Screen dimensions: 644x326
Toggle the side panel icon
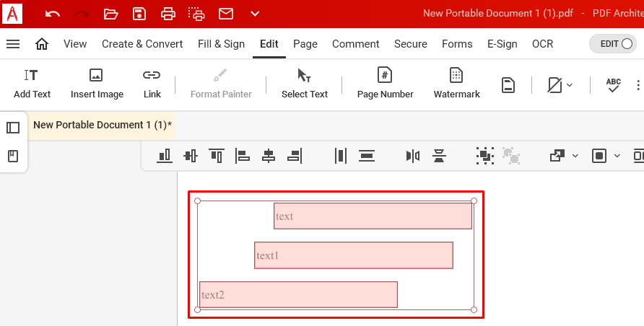[x=13, y=128]
